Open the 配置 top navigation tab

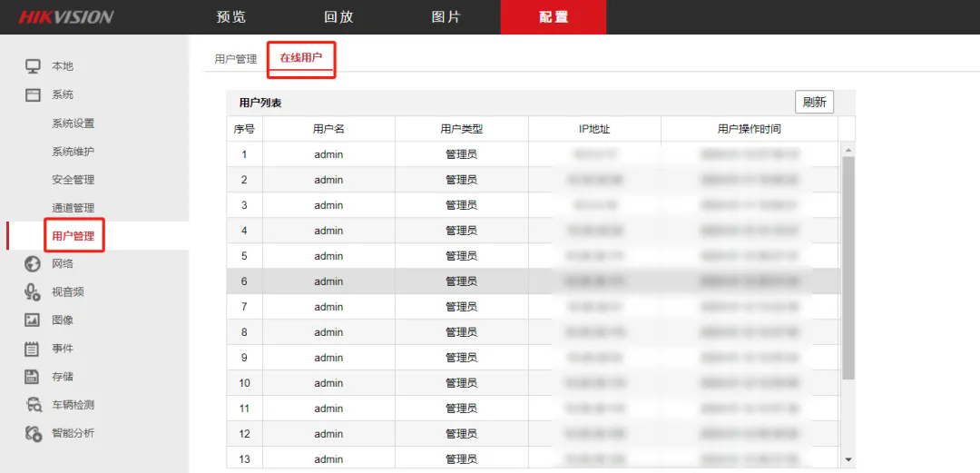(554, 17)
